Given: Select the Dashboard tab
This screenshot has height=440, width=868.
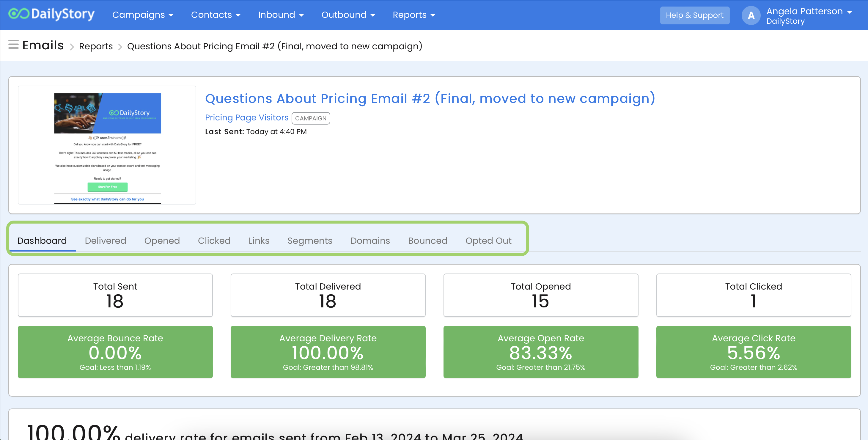Looking at the screenshot, I should [42, 241].
